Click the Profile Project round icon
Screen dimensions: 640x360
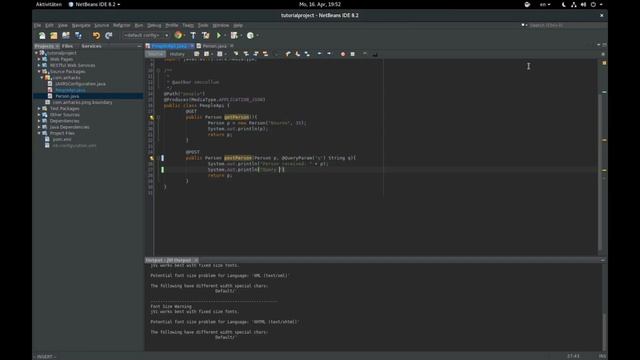coord(250,36)
